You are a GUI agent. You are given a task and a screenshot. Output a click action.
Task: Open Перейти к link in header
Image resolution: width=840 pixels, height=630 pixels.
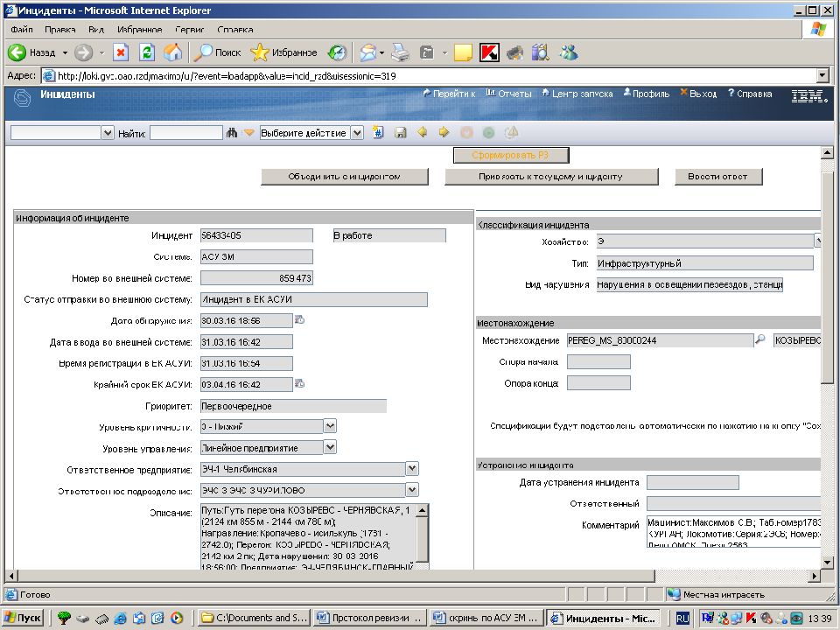[x=449, y=94]
